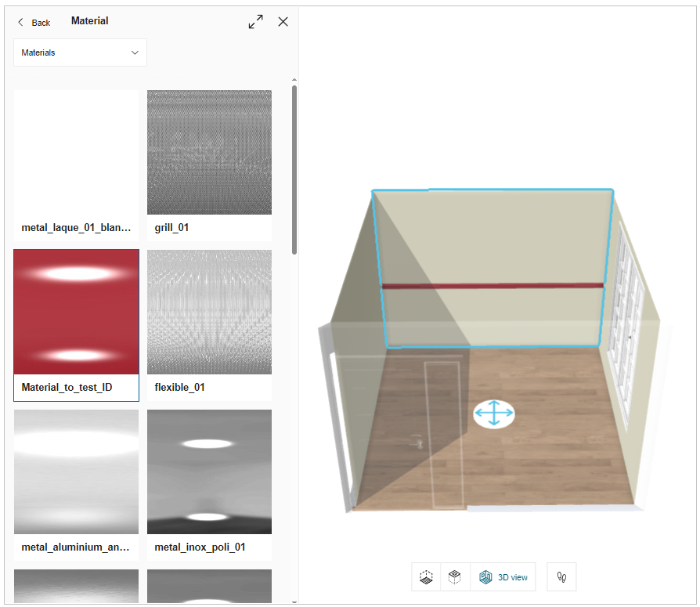The image size is (700, 607).
Task: Select the metal_inox_poli_01 material
Action: click(209, 472)
